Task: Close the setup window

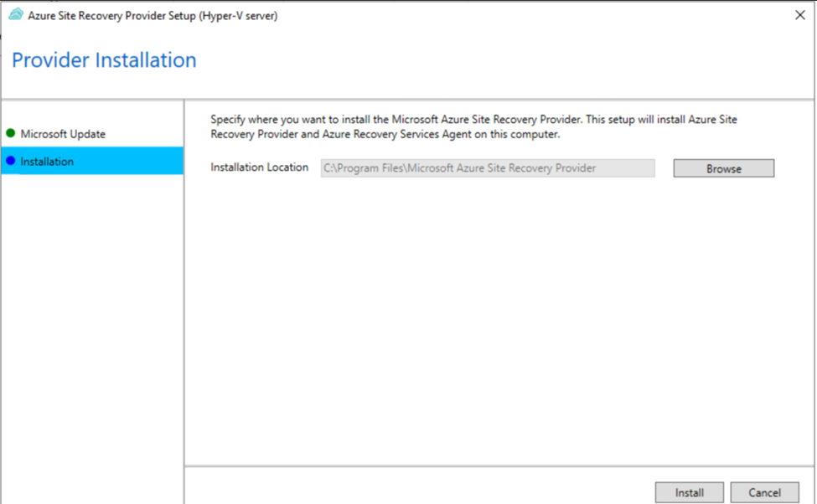Action: 799,15
